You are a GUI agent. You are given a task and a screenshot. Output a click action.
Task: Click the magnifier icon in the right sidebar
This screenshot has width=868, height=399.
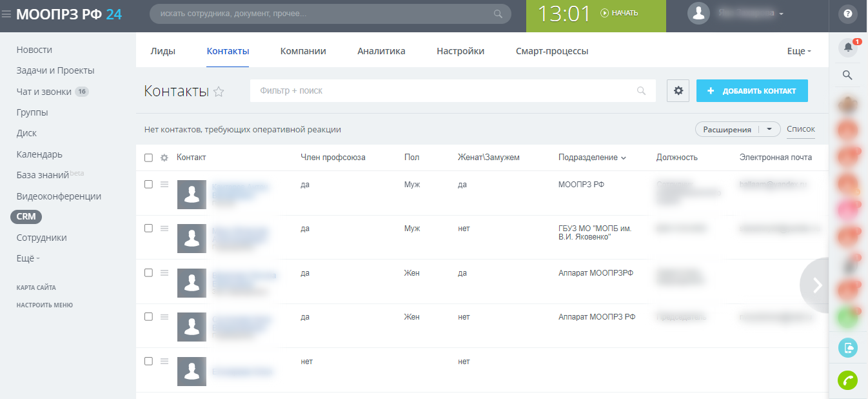point(848,76)
